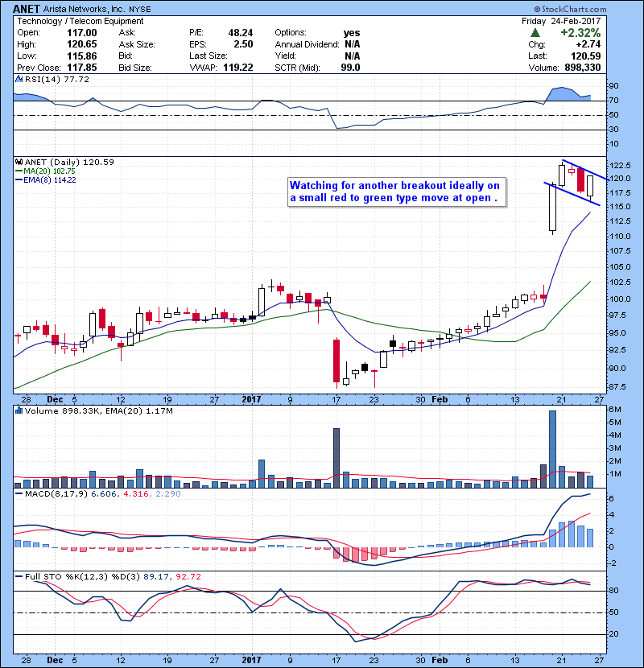Click the stochastic %D value 92.72

click(188, 577)
